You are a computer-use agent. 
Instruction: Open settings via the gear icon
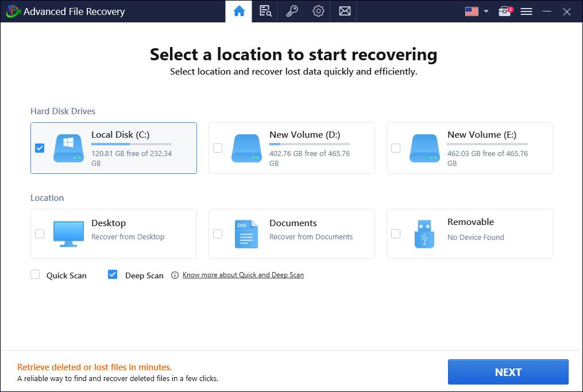coord(318,11)
